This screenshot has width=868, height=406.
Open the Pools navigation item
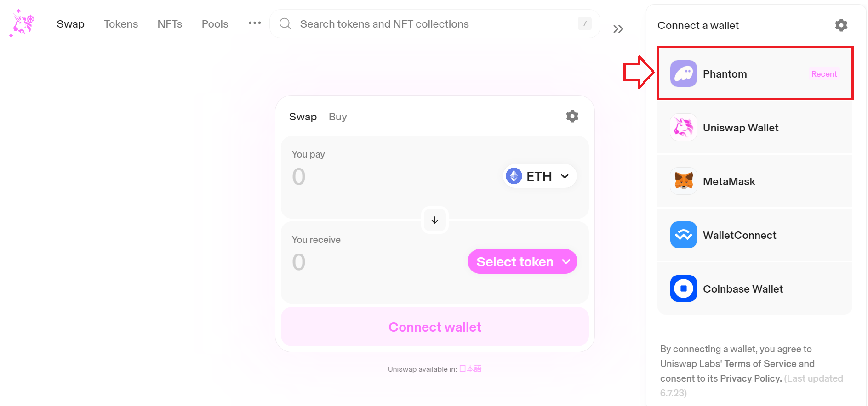click(214, 23)
